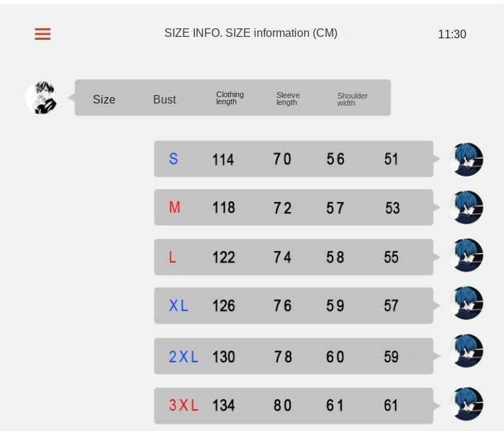
Task: Select the red 3XL size label
Action: pos(184,405)
